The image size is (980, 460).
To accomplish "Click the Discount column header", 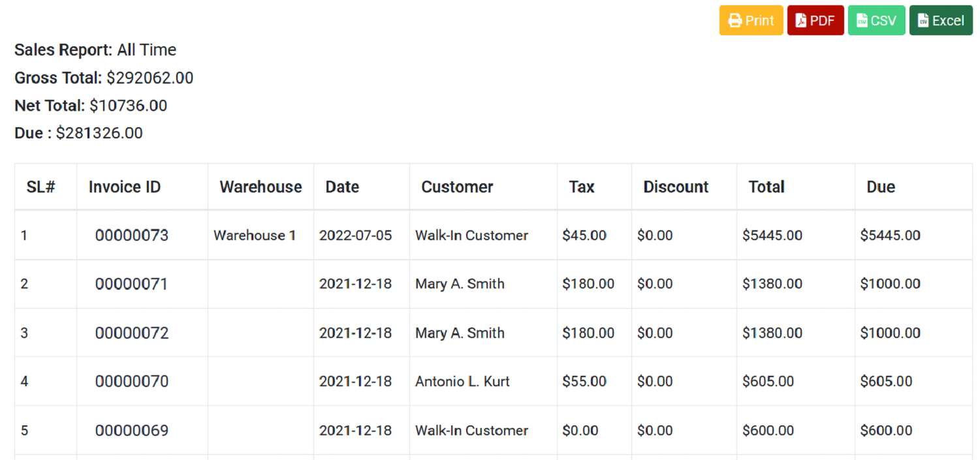I will click(x=676, y=187).
